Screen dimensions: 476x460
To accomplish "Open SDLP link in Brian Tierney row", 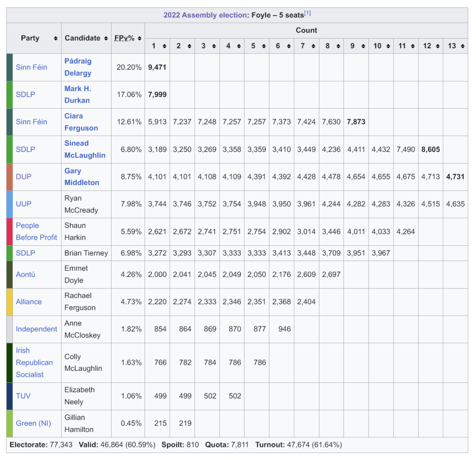I will (26, 253).
